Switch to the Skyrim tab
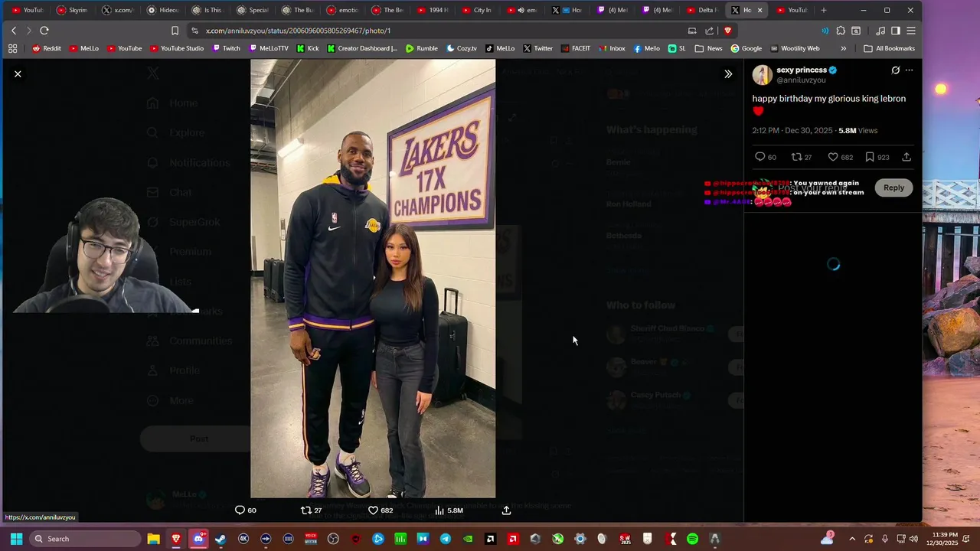Screen dimensions: 980x551 point(73,10)
